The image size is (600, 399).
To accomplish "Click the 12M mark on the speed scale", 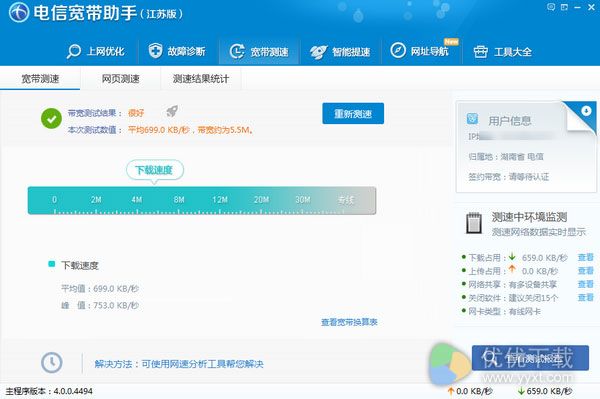I will click(220, 199).
